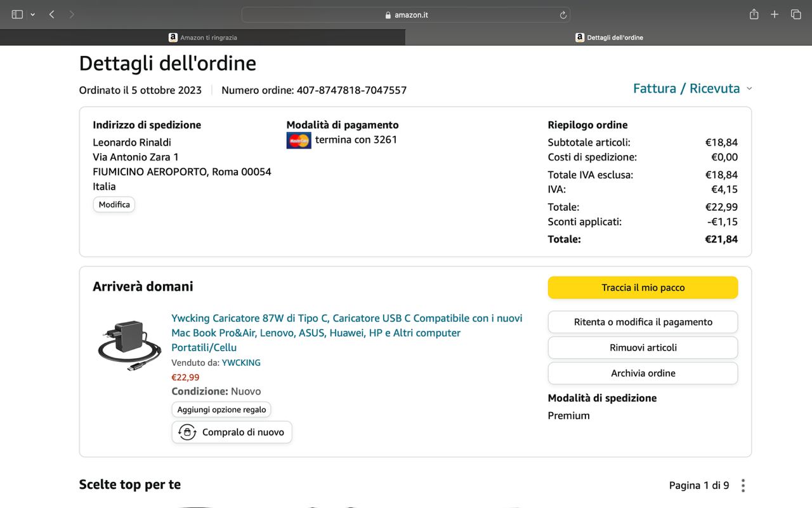Viewport: 812px width, 508px height.
Task: Archive order using Archivia ordine button
Action: pos(643,373)
